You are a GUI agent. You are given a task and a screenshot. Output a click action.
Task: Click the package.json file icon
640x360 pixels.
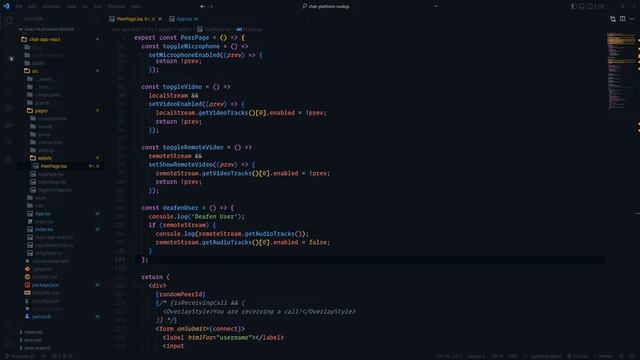coord(27,285)
